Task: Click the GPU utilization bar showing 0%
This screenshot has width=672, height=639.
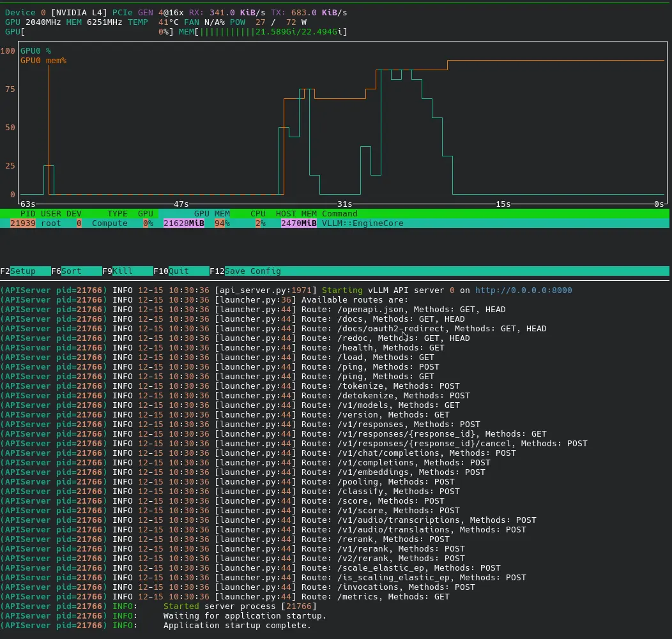Action: [x=89, y=32]
